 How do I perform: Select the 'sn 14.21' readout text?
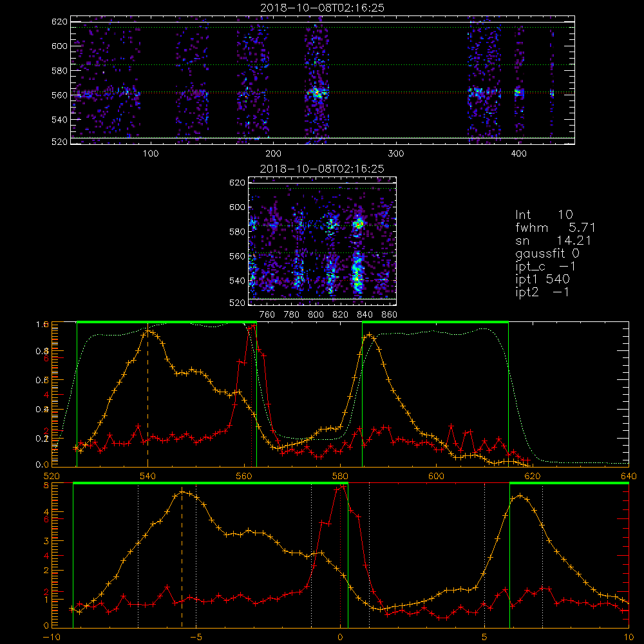point(553,240)
